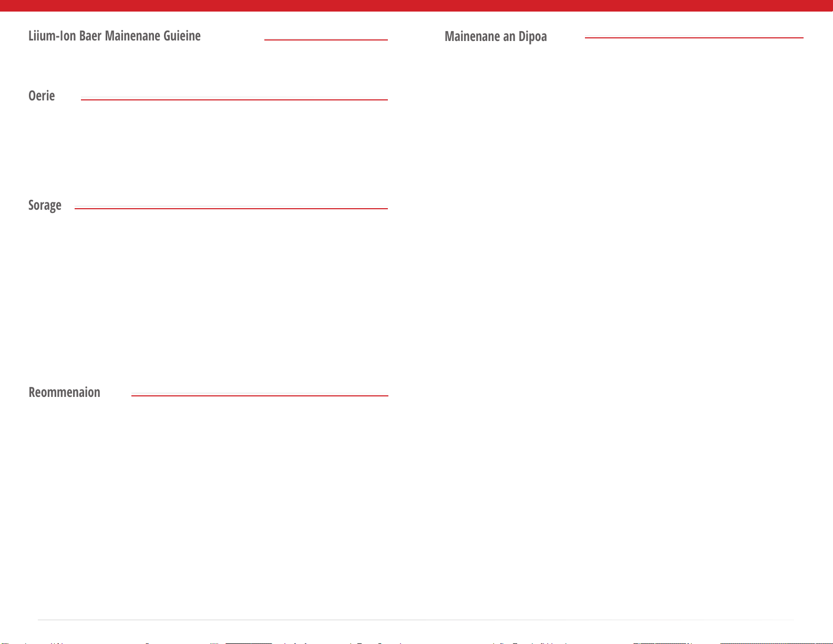This screenshot has width=833, height=644.
Task: Click the 'Mainenane an Dipoa' heading
Action: pos(496,36)
